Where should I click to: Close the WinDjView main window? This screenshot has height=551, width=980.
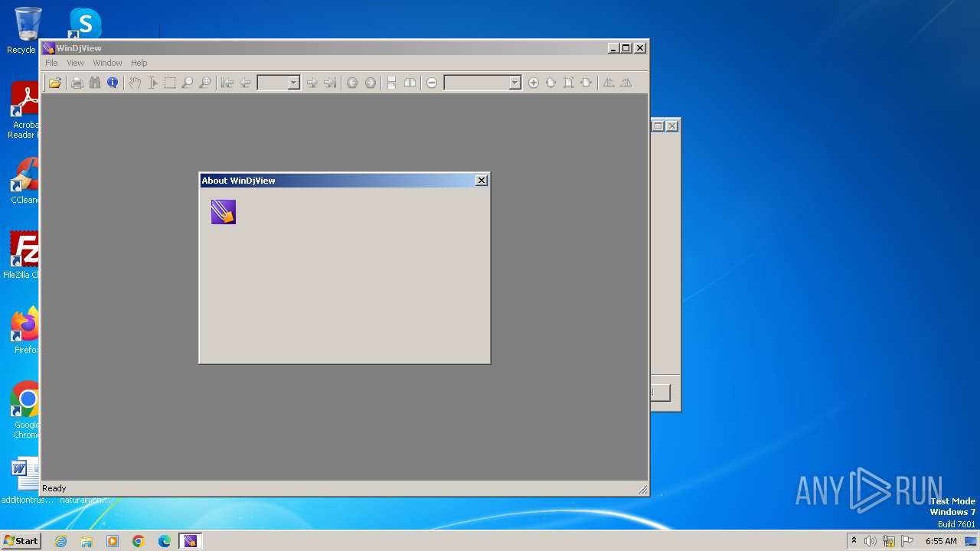click(640, 48)
